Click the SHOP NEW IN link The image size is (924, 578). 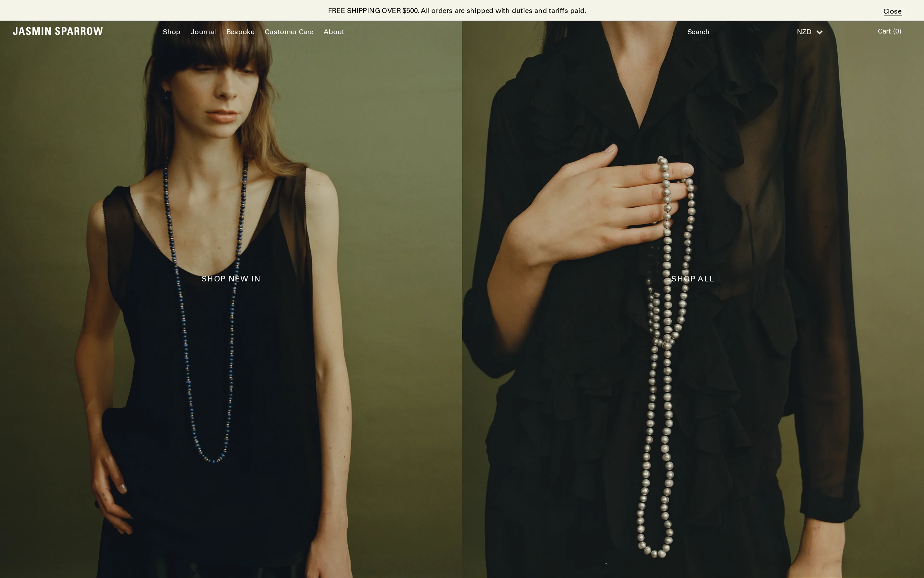tap(231, 279)
